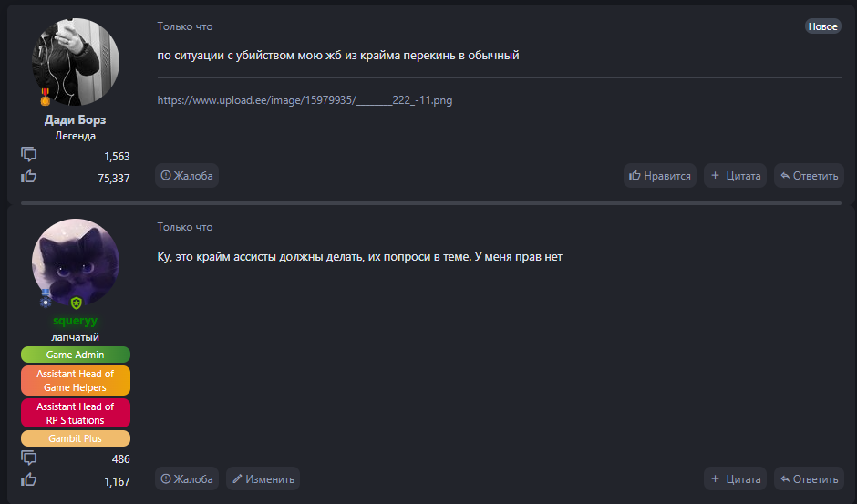This screenshot has width=857, height=504.
Task: Click the thumbs-up reactions icon for Дади Борз
Action: pyautogui.click(x=29, y=177)
